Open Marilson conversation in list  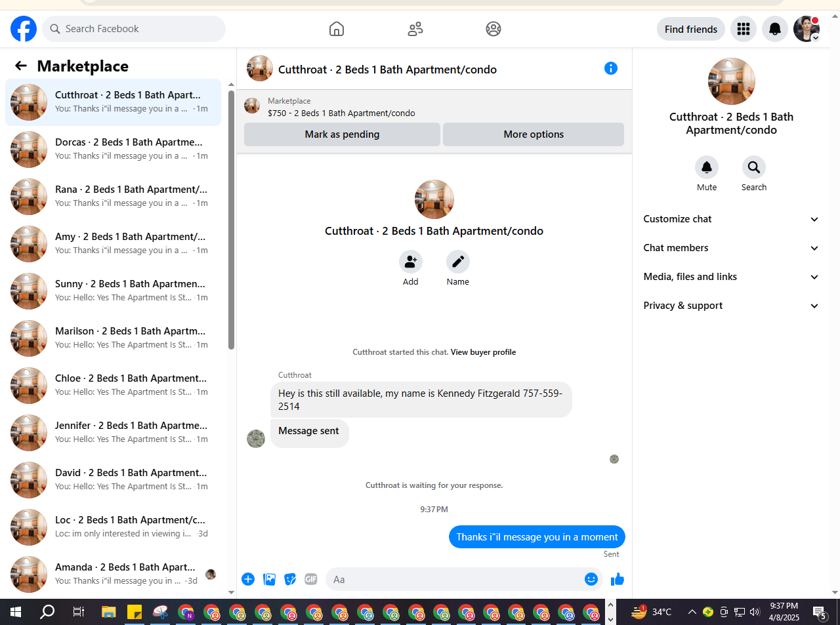click(x=113, y=338)
